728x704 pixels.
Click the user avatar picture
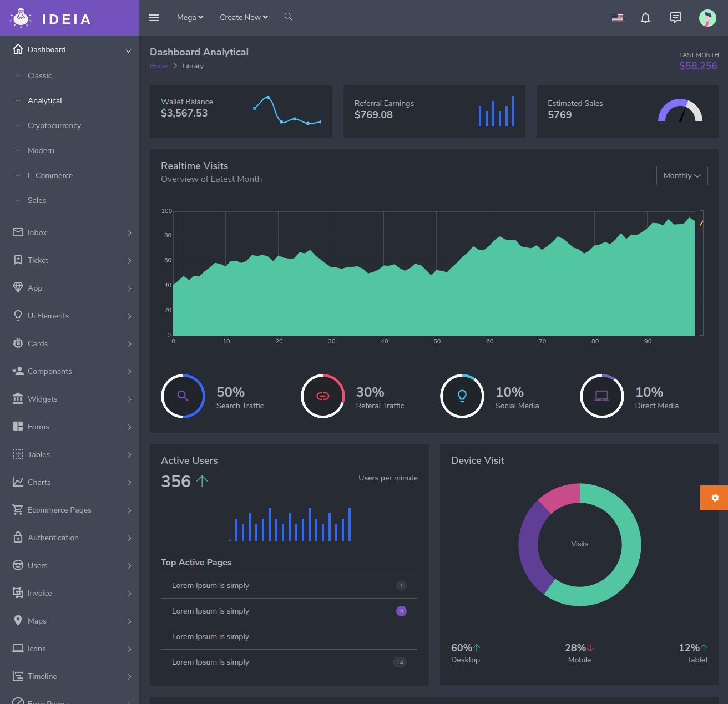tap(707, 18)
